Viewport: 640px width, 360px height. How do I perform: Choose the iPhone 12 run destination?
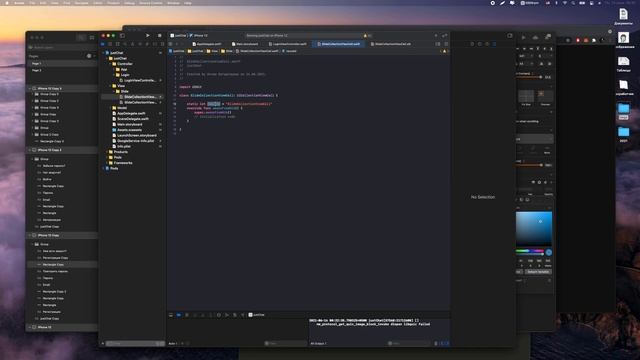point(199,36)
